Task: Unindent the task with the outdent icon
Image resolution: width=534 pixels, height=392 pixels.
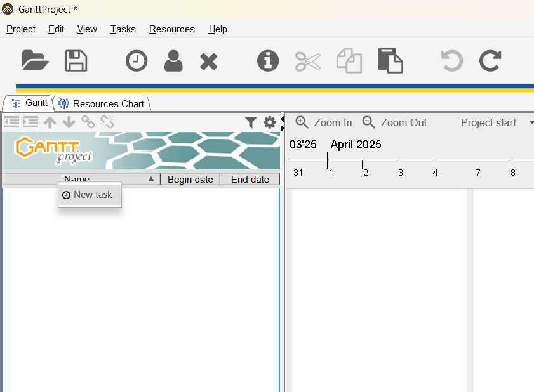Action: pyautogui.click(x=12, y=122)
